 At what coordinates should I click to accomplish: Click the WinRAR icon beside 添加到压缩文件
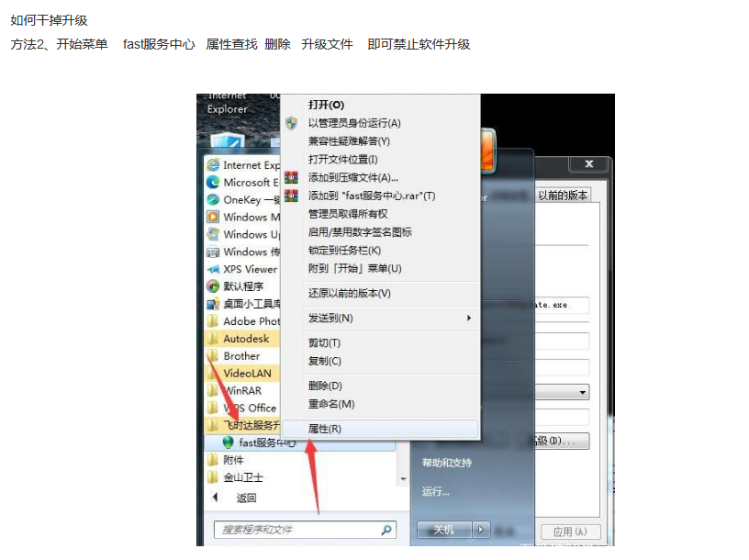click(291, 177)
